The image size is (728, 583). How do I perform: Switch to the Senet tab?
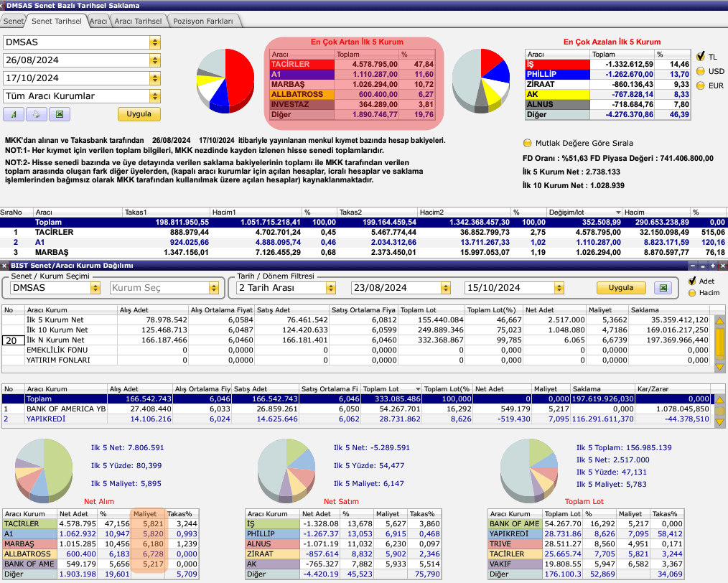[13, 21]
